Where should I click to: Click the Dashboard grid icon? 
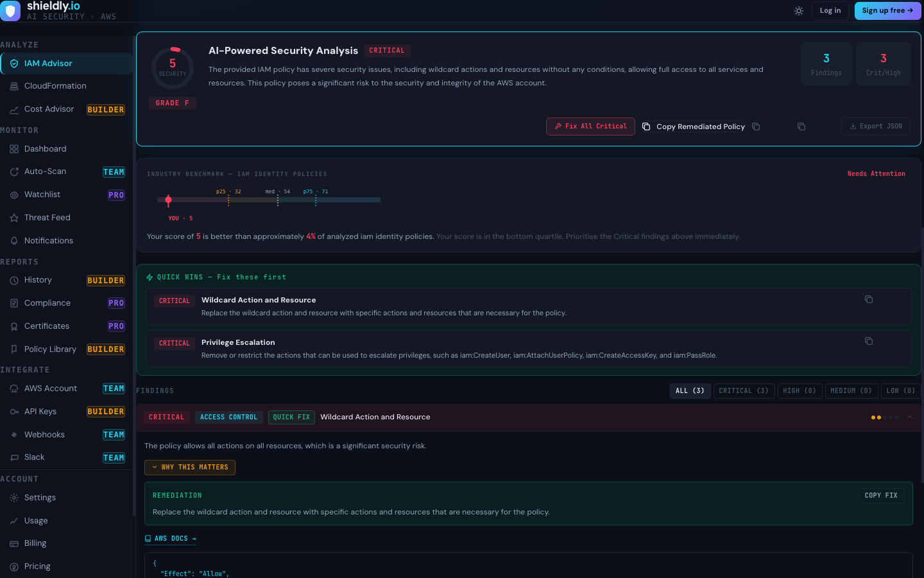[x=14, y=149]
